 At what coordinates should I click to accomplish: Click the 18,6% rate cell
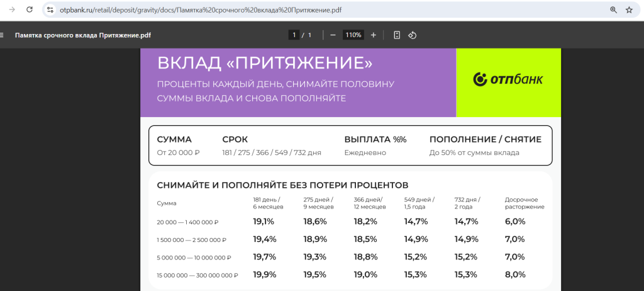pos(315,222)
